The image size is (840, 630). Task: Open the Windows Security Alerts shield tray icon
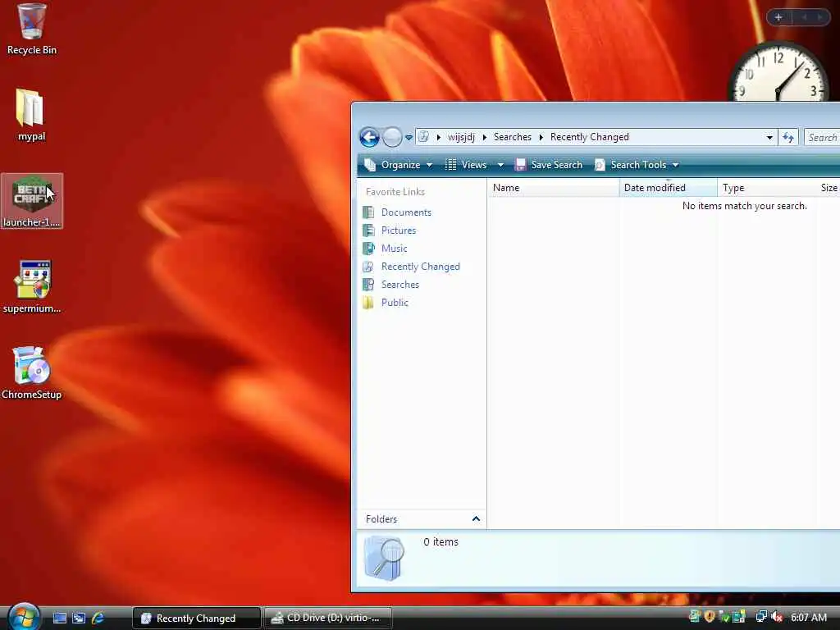click(710, 617)
